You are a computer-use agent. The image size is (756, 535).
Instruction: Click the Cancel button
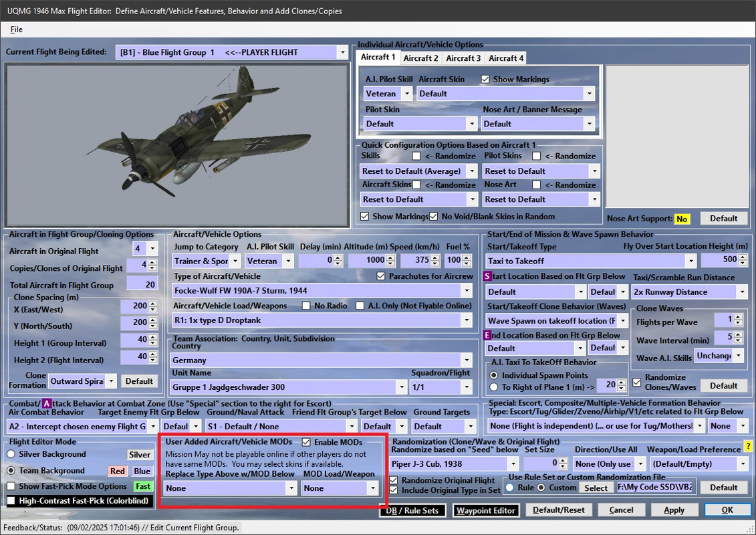click(x=621, y=510)
